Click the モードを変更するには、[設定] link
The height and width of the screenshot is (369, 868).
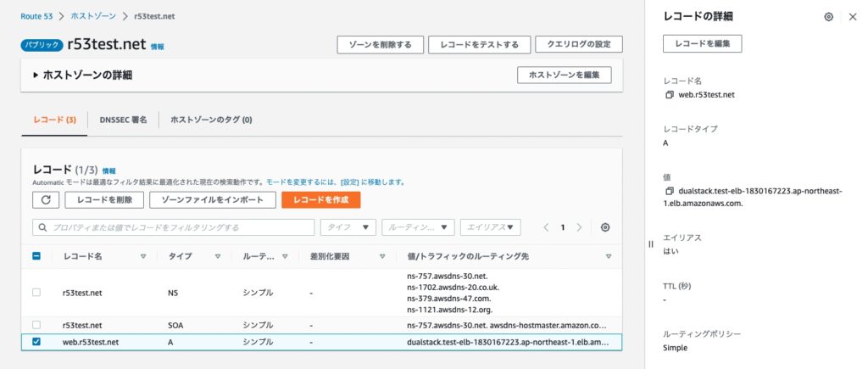pyautogui.click(x=336, y=182)
